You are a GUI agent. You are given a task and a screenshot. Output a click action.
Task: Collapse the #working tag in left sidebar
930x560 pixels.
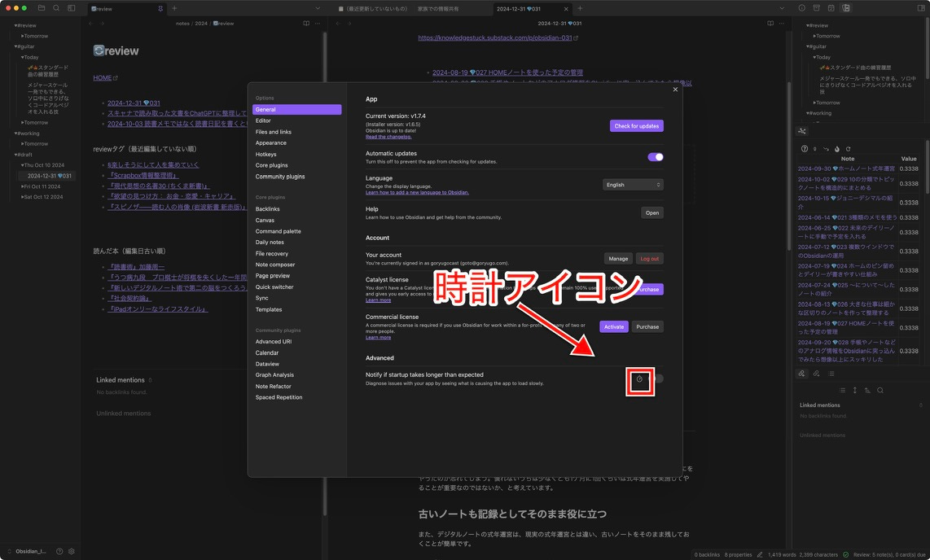[27, 133]
